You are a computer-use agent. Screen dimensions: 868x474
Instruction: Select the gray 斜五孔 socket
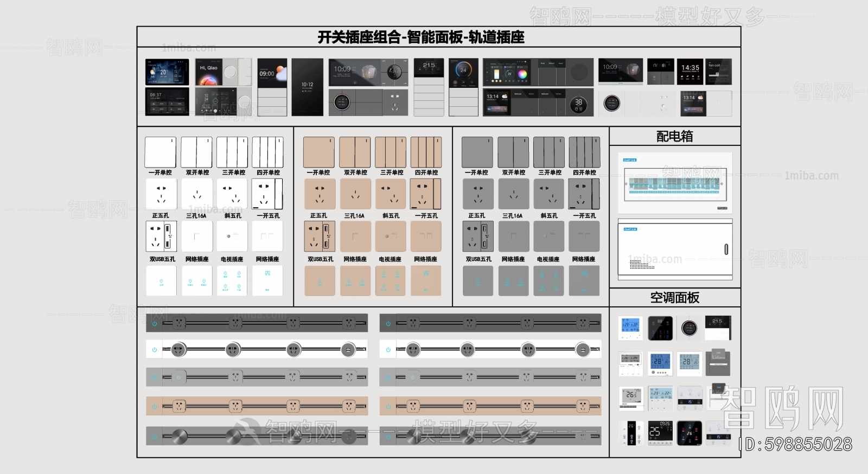point(549,194)
